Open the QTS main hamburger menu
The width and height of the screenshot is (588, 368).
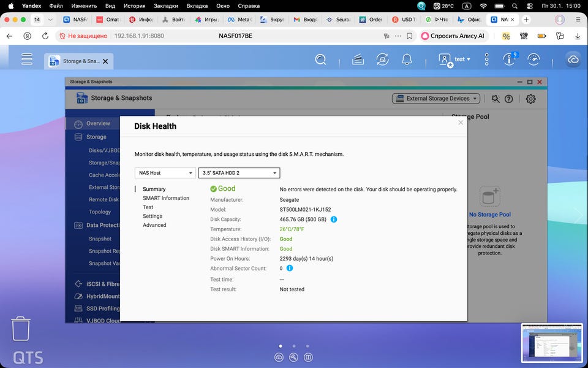point(26,59)
